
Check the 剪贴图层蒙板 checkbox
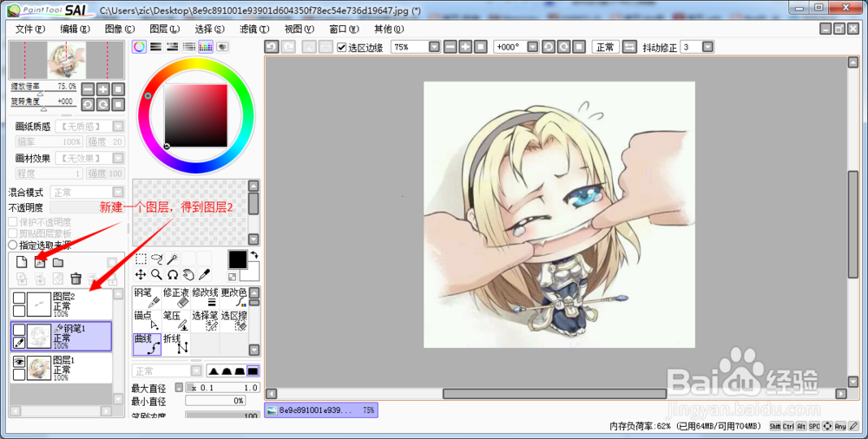[x=13, y=233]
